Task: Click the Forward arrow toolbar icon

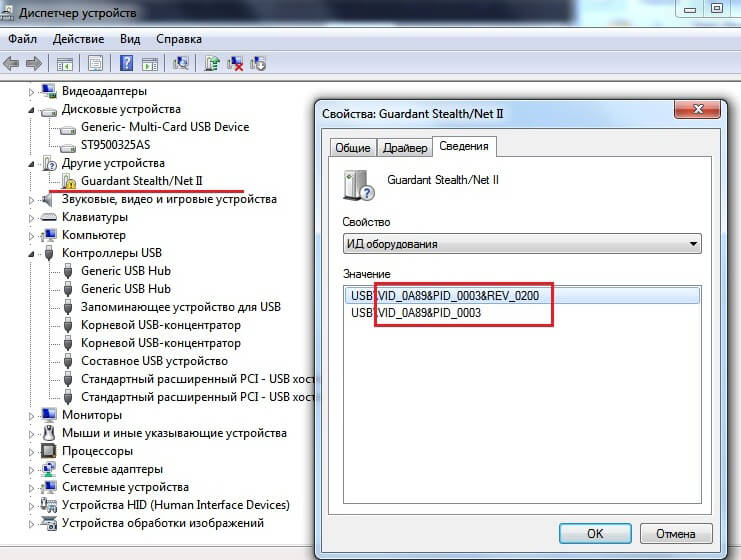Action: (34, 63)
